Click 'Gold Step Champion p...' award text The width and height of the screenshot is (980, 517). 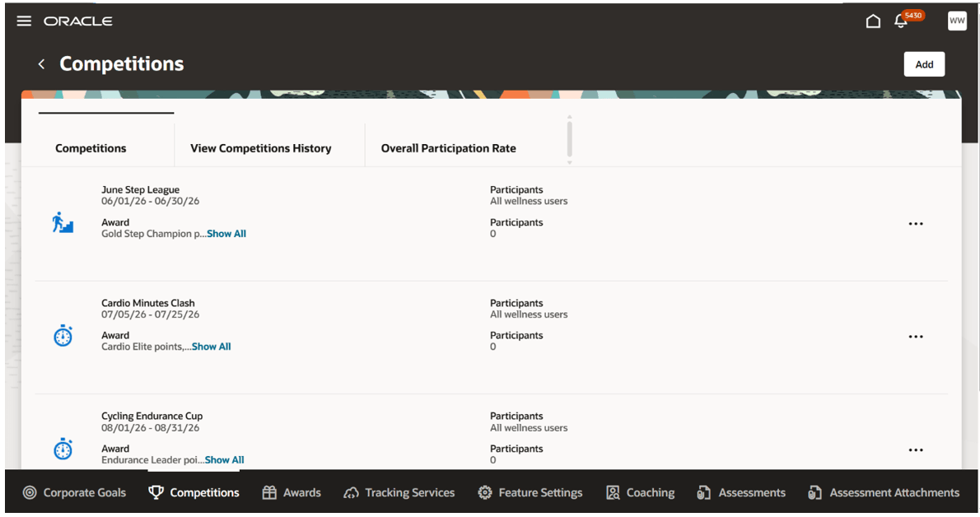(x=154, y=234)
